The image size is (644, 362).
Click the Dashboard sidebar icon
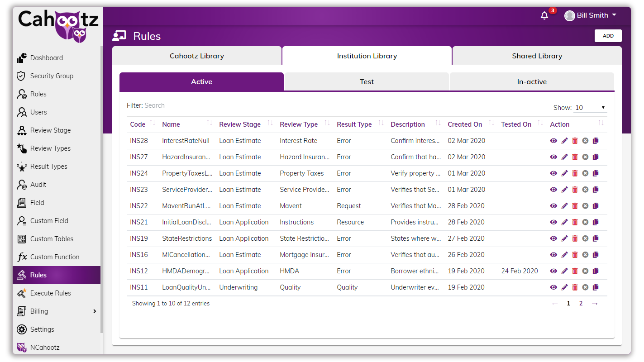click(22, 58)
